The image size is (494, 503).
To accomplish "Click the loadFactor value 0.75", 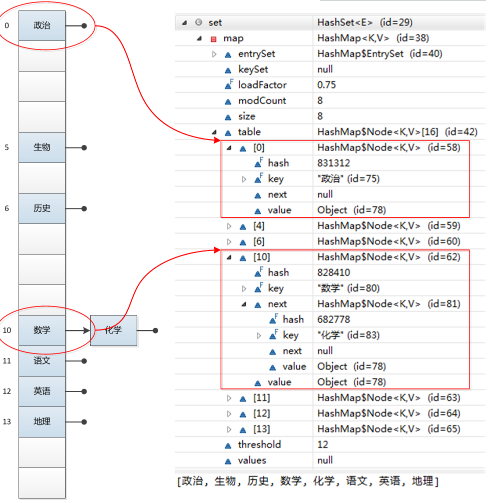I will coord(326,85).
